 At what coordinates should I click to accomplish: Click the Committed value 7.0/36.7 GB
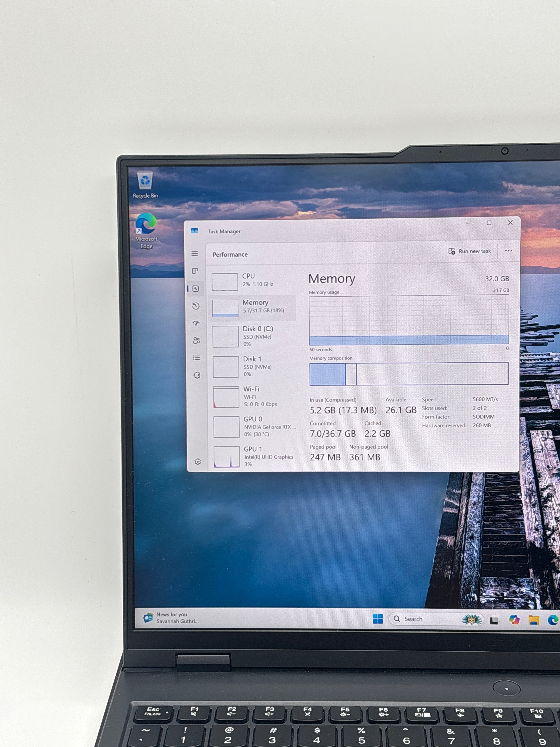pyautogui.click(x=333, y=434)
